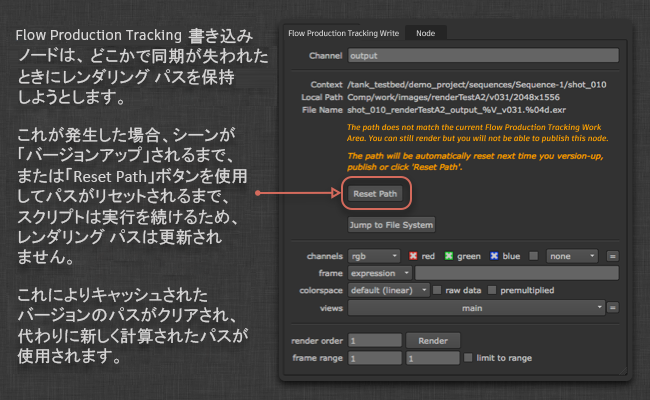Toggle the red channel checkbox
This screenshot has height=400, width=650.
pyautogui.click(x=413, y=256)
